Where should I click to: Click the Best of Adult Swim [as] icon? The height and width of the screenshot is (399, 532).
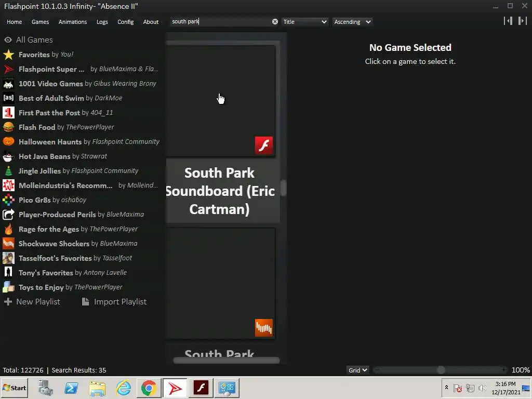point(8,98)
